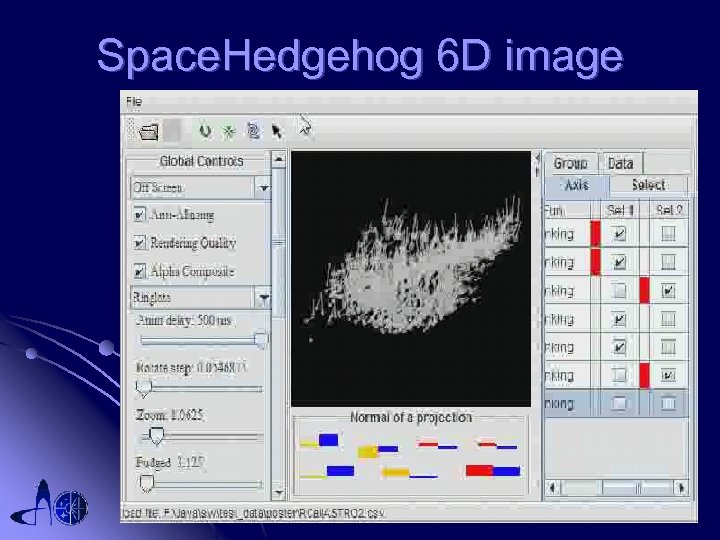Uncheck Sel 1 in the first axis row

pyautogui.click(x=619, y=234)
